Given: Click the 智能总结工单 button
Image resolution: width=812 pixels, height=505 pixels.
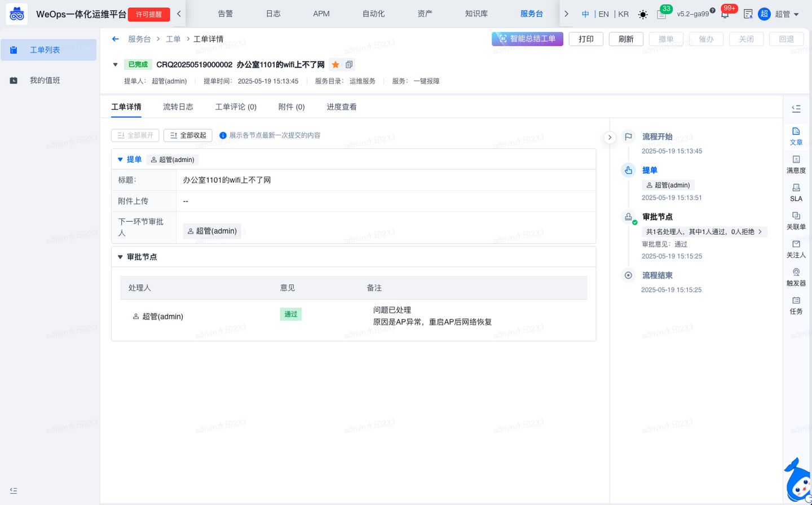Looking at the screenshot, I should click(527, 38).
